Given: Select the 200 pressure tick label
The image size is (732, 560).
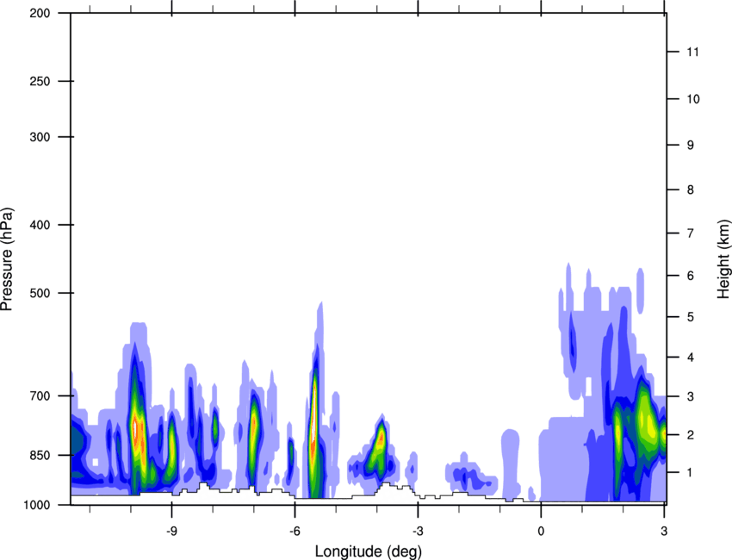Looking at the screenshot, I should 40,13.
